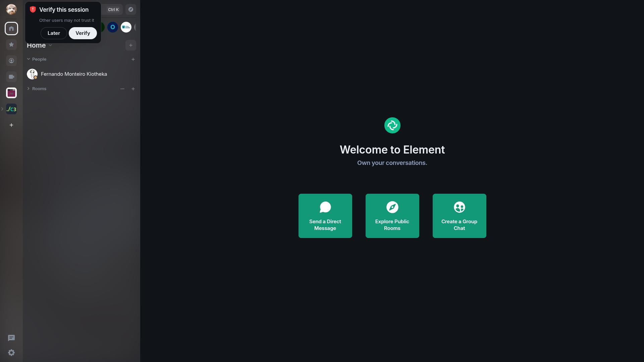Open the user avatar menu
644x362 pixels.
[11, 9]
